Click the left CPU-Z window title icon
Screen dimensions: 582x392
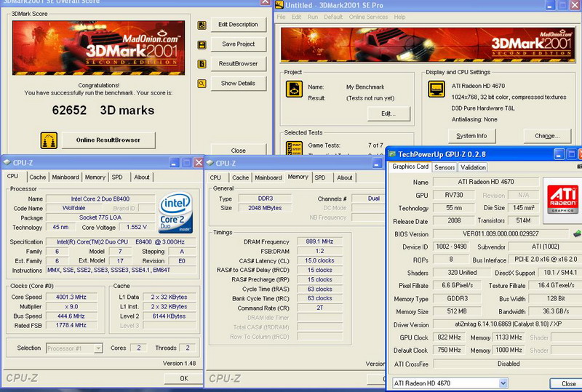[x=7, y=163]
